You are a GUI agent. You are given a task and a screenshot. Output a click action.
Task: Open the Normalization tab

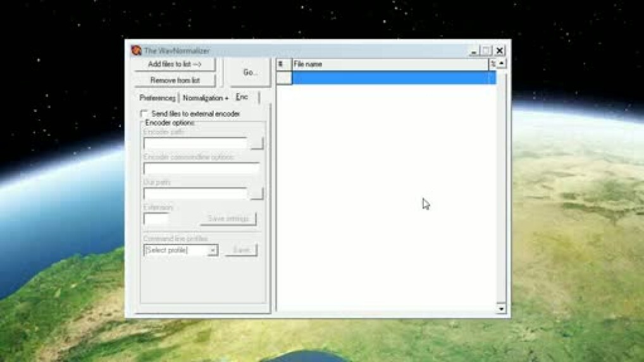coord(205,98)
